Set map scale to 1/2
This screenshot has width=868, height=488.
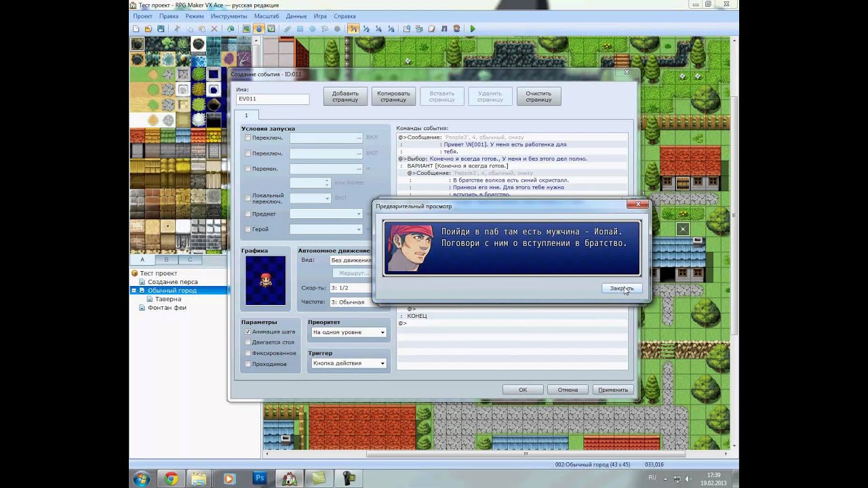click(366, 29)
